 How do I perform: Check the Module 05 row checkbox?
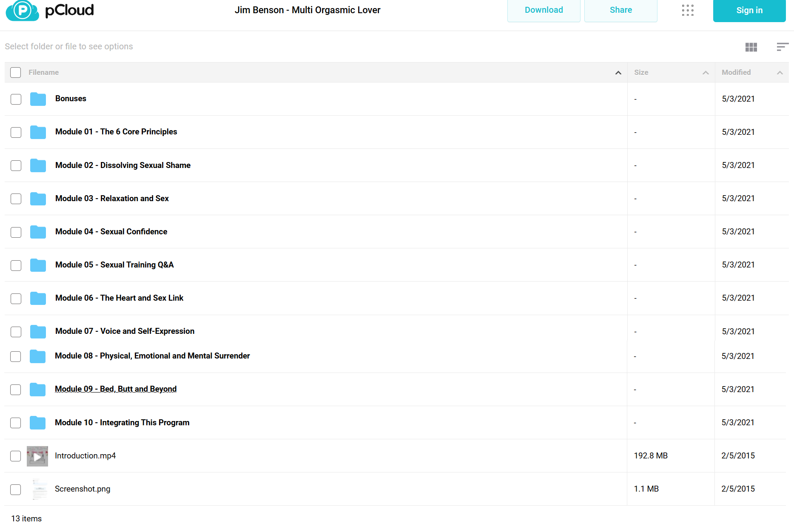pyautogui.click(x=16, y=265)
